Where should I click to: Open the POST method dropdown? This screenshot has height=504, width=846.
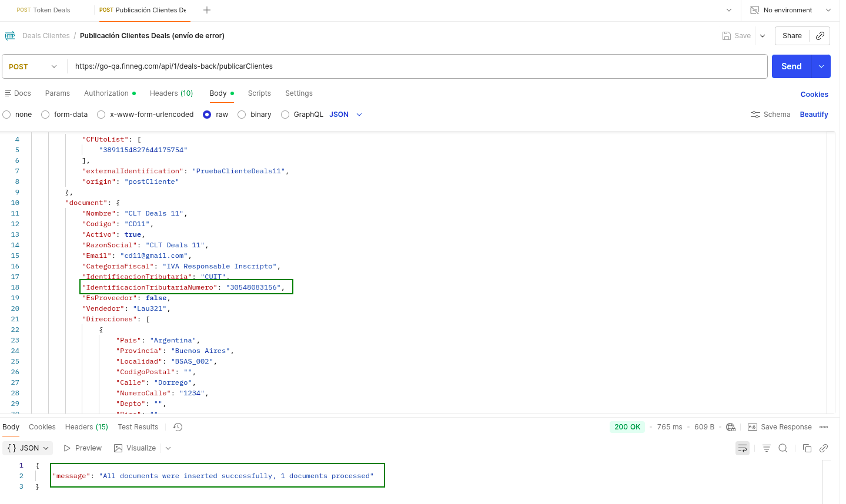click(x=34, y=66)
